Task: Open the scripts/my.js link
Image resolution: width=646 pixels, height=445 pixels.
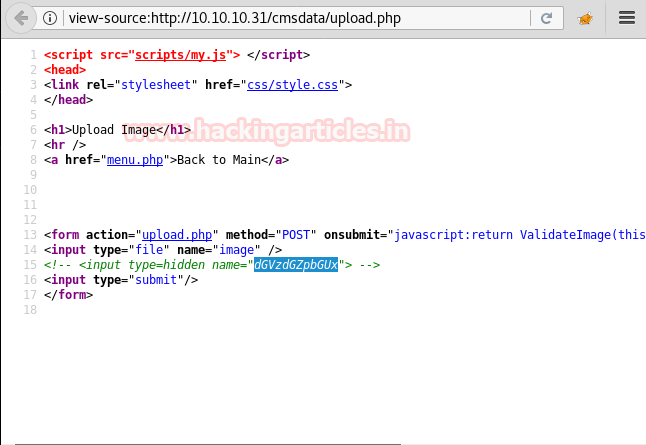Action: click(x=180, y=55)
